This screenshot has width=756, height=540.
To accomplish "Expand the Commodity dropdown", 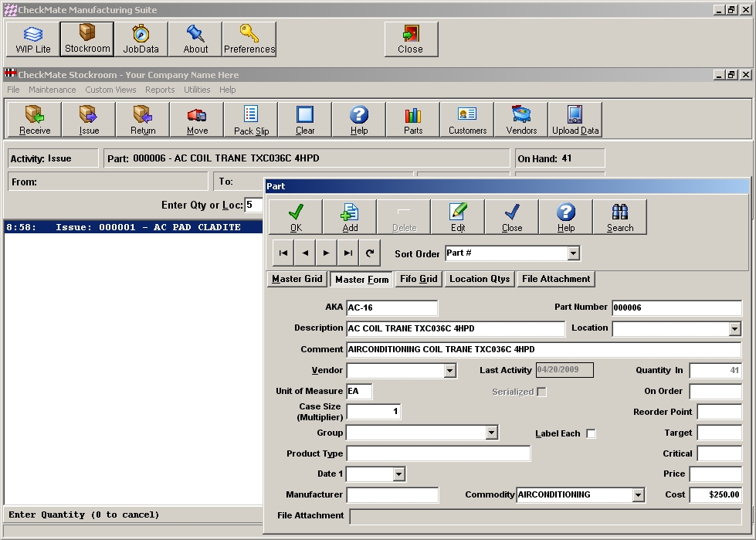I will coord(638,494).
